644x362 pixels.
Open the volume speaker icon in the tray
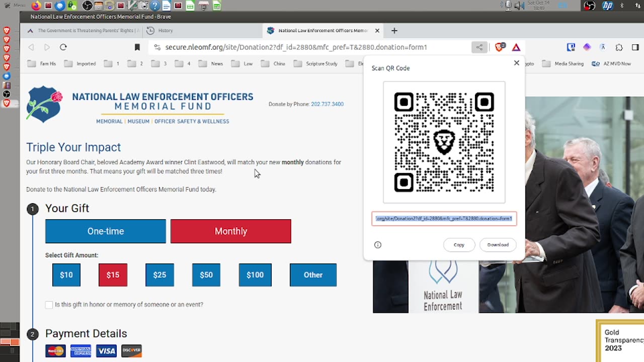pyautogui.click(x=519, y=6)
